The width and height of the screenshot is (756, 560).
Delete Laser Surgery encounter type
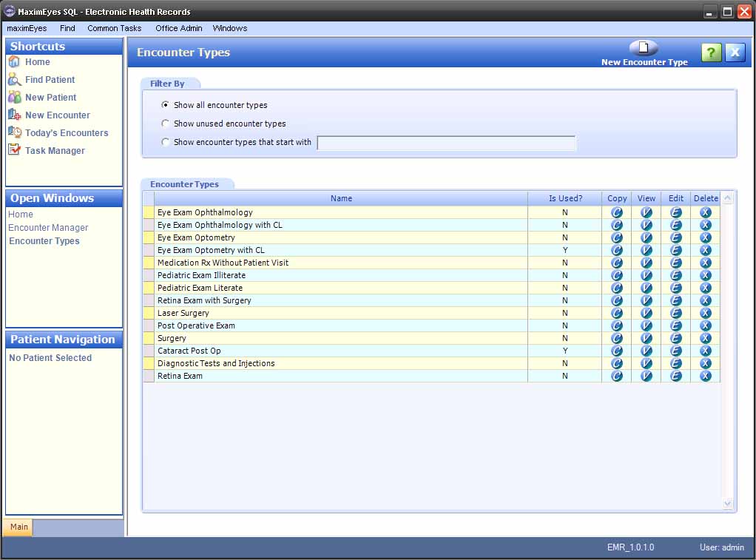706,313
